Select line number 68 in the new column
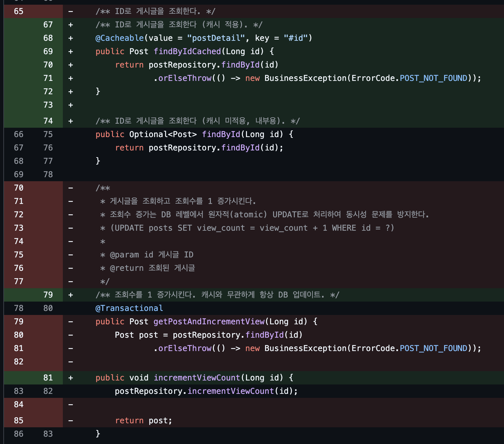 (48, 38)
